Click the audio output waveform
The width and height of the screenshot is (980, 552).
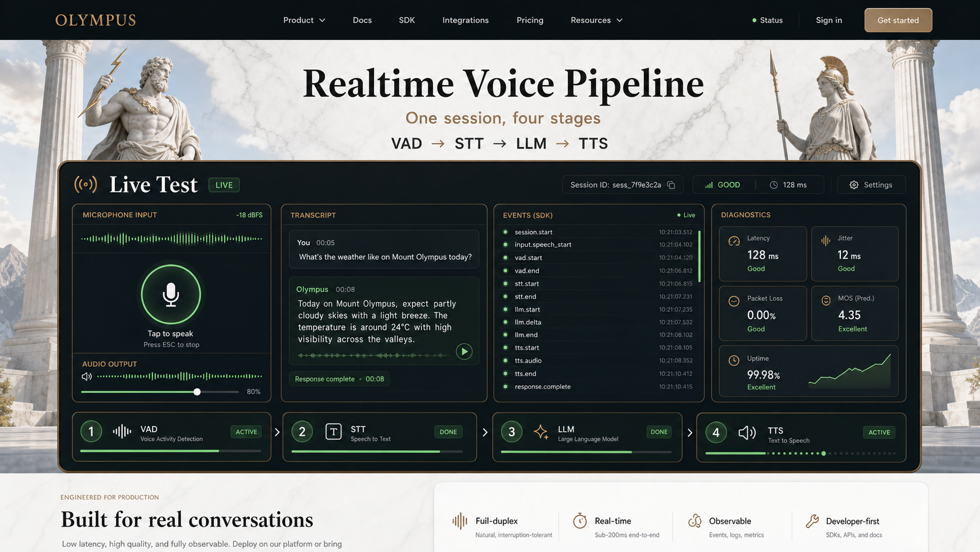pyautogui.click(x=179, y=376)
